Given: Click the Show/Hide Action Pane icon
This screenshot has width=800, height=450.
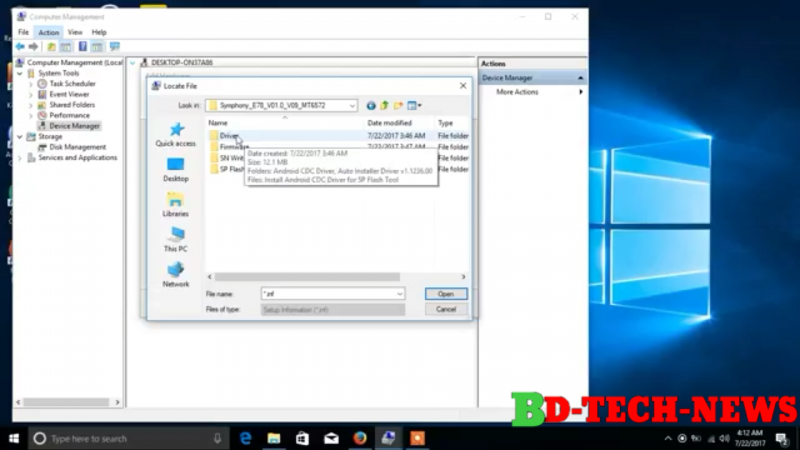Looking at the screenshot, I should pos(97,47).
